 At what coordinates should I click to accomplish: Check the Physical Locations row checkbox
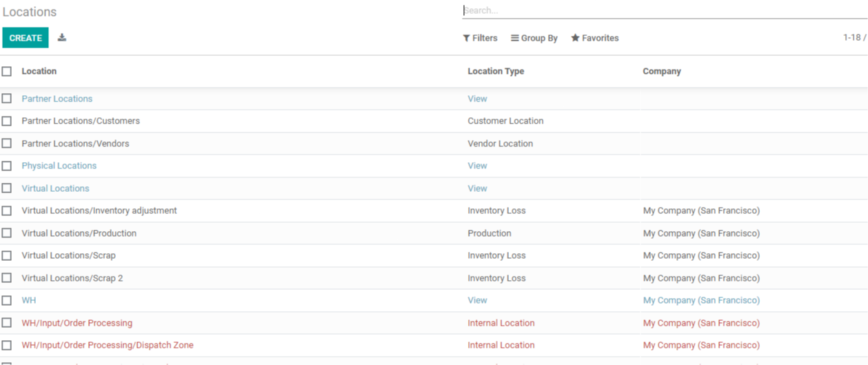tap(7, 166)
